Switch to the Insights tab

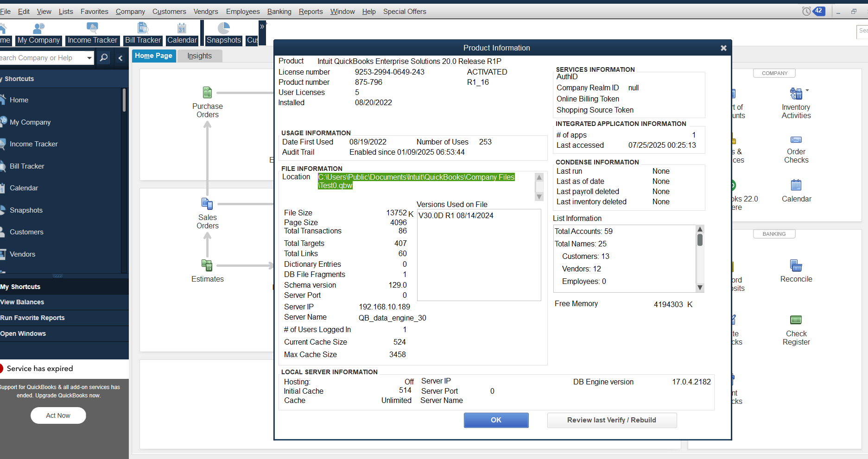coord(199,56)
